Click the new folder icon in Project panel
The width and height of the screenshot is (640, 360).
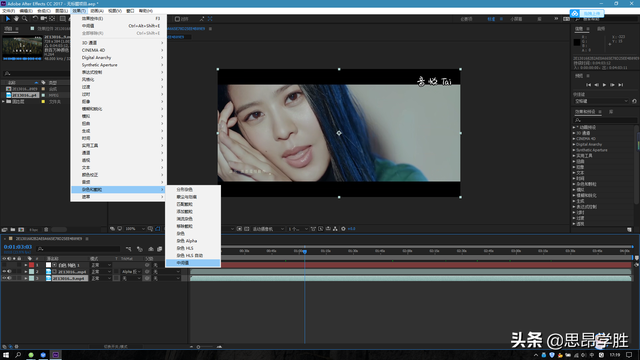13,229
